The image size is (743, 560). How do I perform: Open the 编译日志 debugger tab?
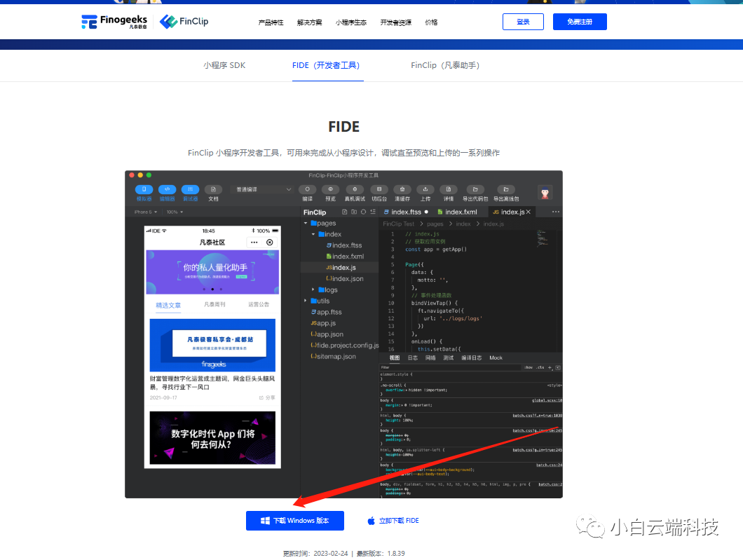pos(472,357)
